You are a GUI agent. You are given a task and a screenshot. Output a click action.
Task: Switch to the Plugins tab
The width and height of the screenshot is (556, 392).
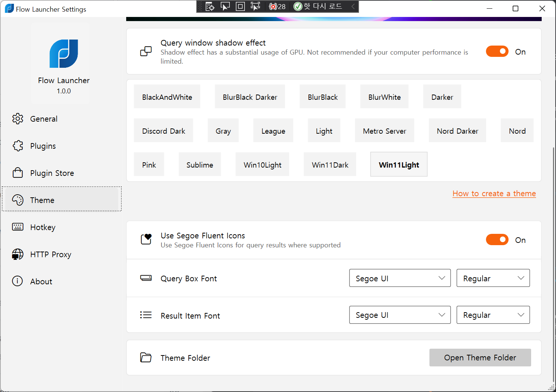pos(62,146)
